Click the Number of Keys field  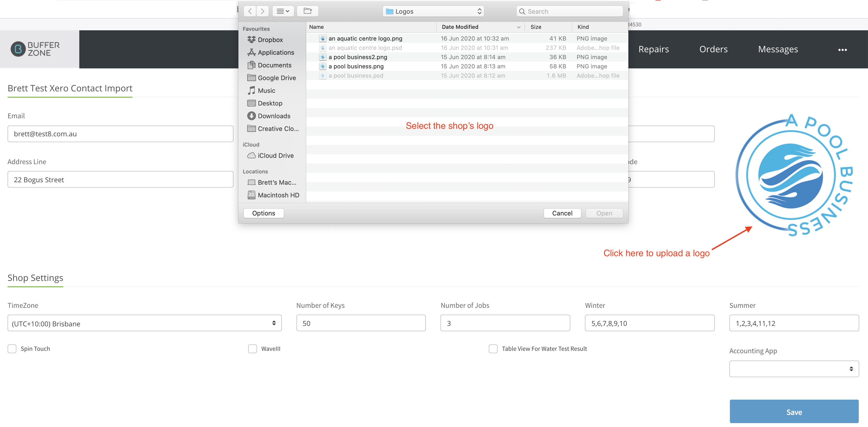(x=361, y=323)
